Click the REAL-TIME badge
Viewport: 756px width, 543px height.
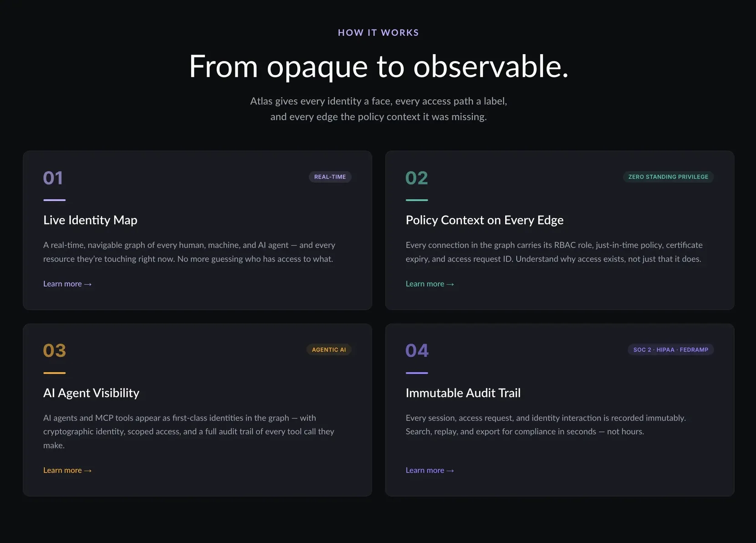point(330,177)
